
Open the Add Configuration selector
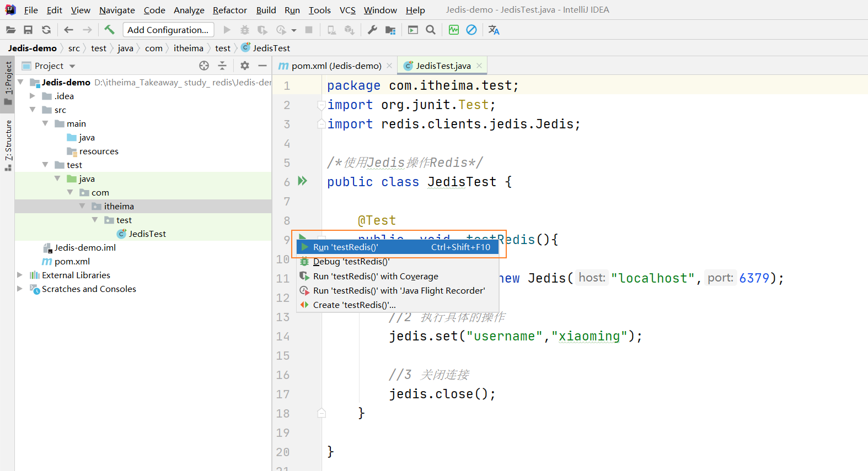click(x=168, y=30)
